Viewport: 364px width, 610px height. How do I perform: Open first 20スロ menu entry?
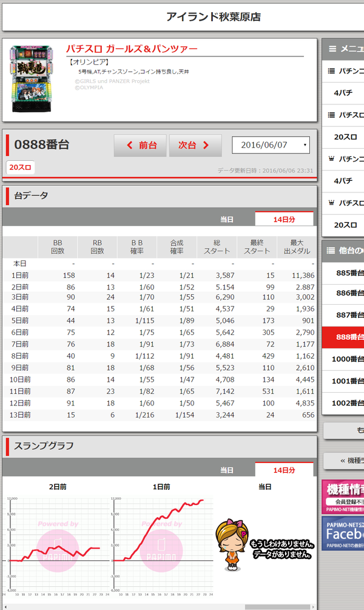pos(343,137)
